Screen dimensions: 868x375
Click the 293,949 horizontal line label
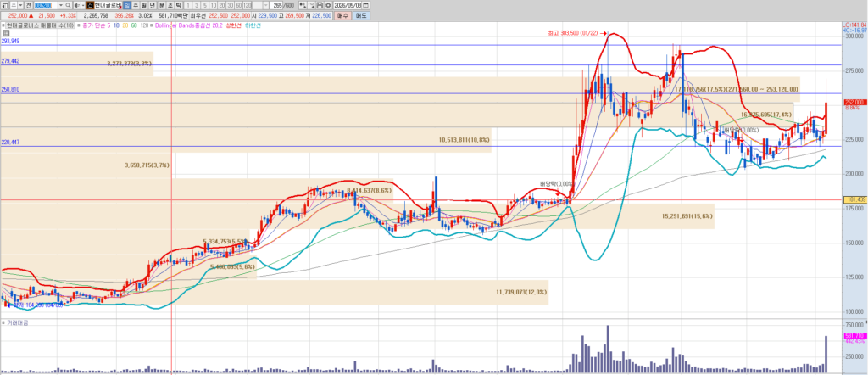pos(10,41)
